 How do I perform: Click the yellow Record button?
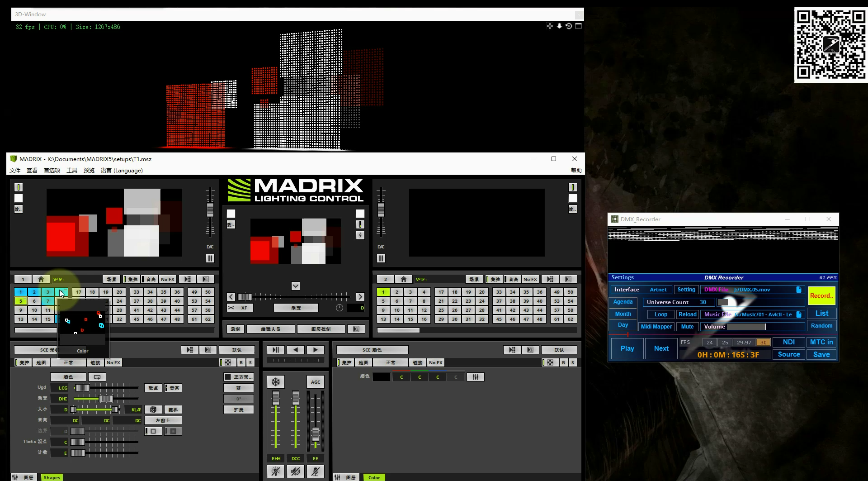(x=821, y=295)
